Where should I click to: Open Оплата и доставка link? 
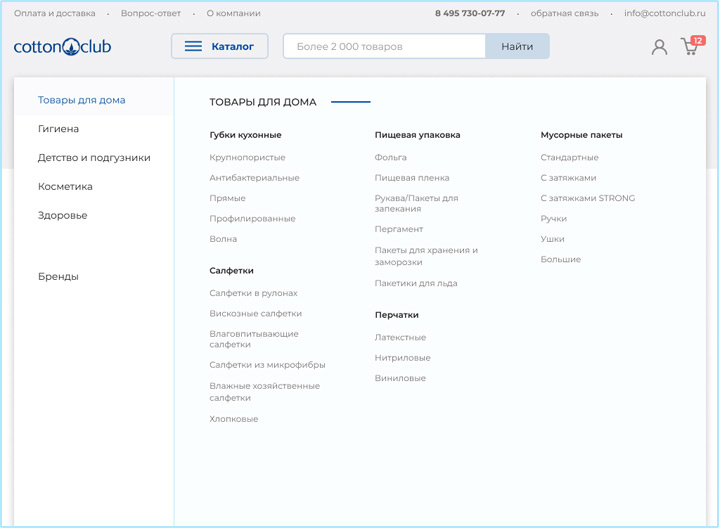pos(55,13)
